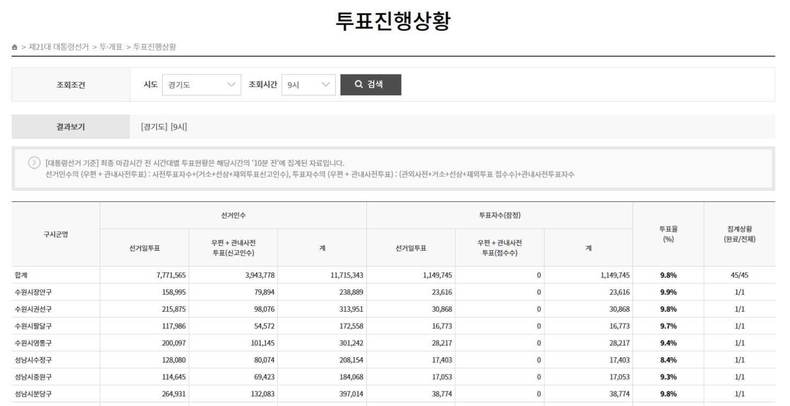Click the circled arrow icon in the notice box
This screenshot has width=790, height=406.
tap(34, 163)
